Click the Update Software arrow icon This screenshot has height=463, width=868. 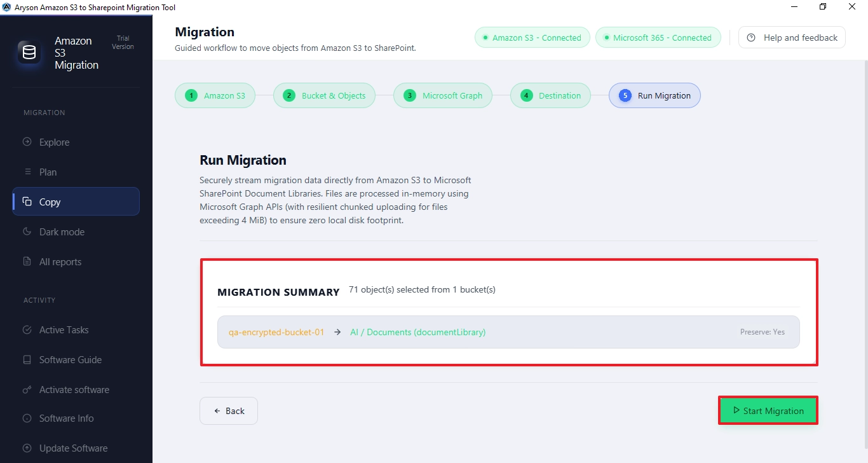(27, 448)
